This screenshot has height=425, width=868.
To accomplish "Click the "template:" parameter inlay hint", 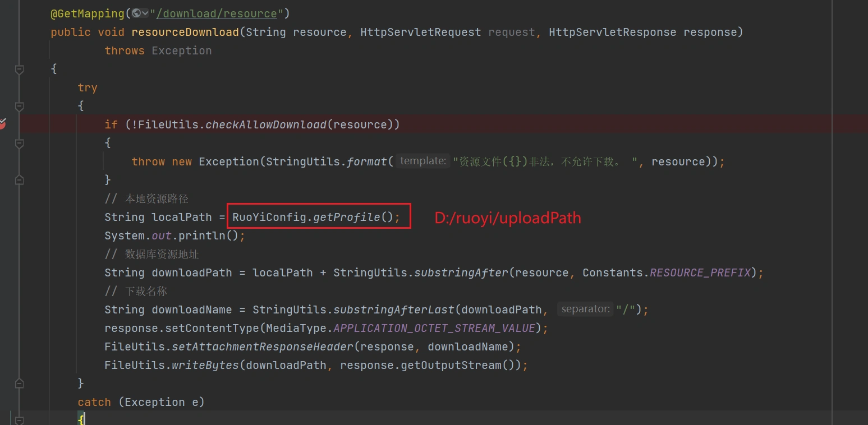I will coord(422,161).
